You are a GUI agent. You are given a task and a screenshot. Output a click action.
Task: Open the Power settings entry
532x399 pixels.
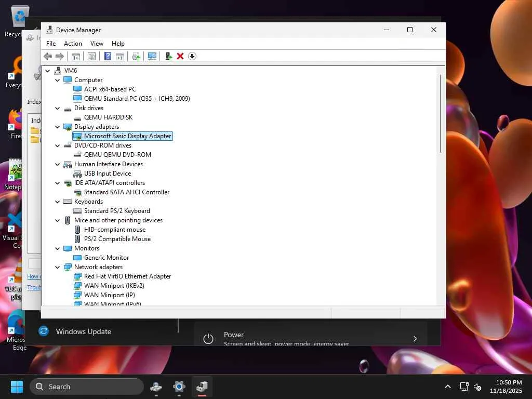[x=311, y=336]
